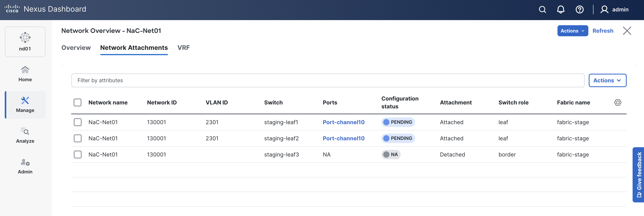Check the staging-leaf3 row checkbox
644x216 pixels.
[x=78, y=155]
